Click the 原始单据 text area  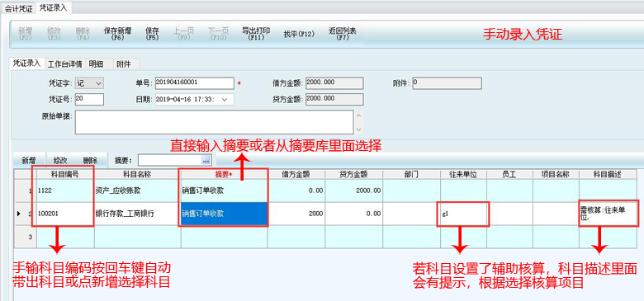coord(214,122)
